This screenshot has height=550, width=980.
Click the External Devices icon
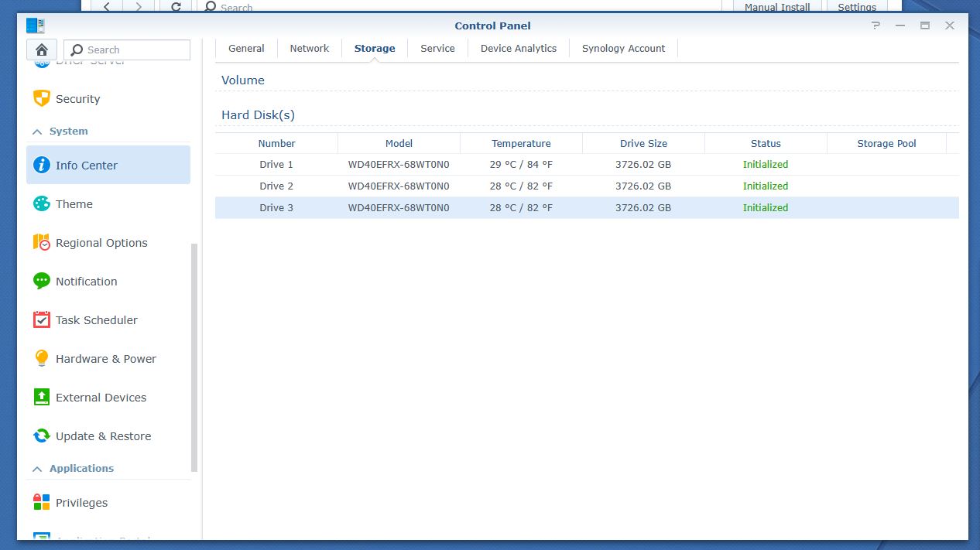[x=40, y=397]
